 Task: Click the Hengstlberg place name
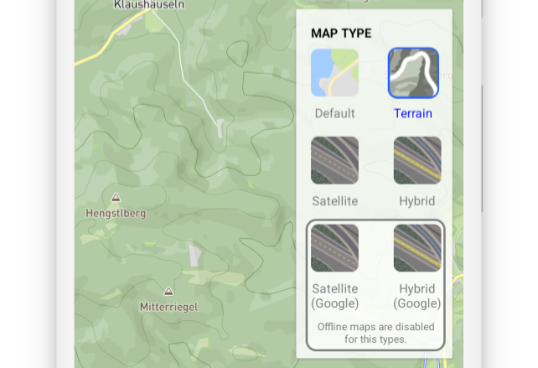click(x=116, y=213)
